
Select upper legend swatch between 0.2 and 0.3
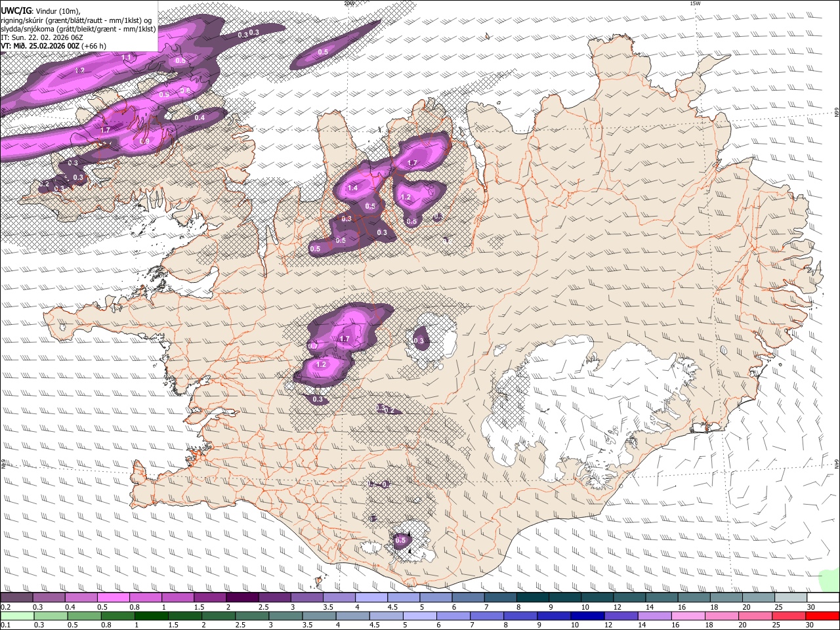pos(16,597)
